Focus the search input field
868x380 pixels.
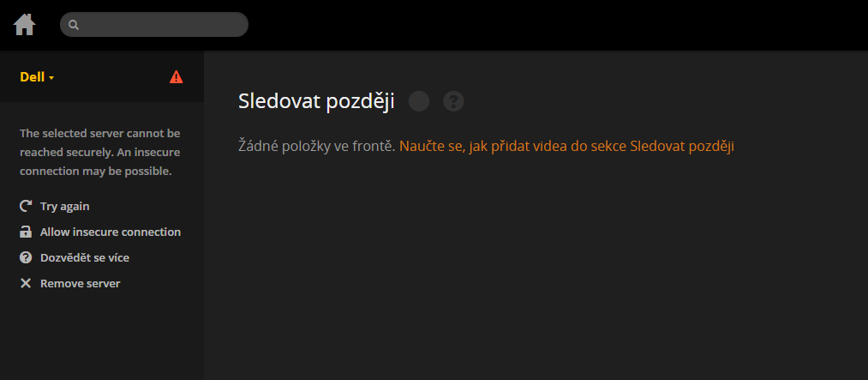click(x=154, y=24)
